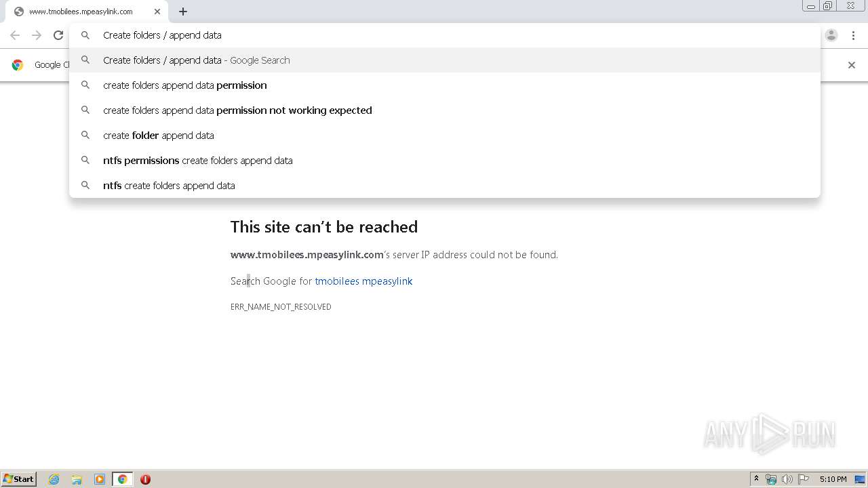Screen dimensions: 868x488
Task: Close the tmobilees.mpeasylink.com tab
Action: (x=157, y=12)
